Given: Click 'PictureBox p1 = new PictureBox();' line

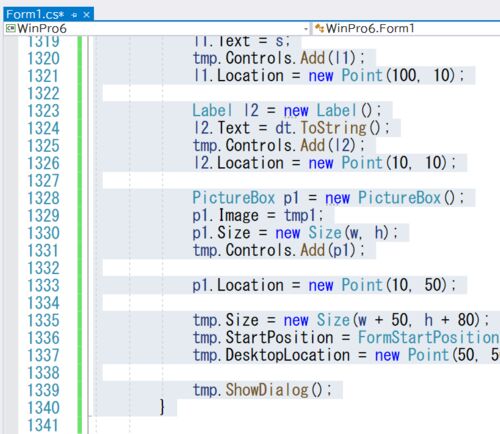Looking at the screenshot, I should pyautogui.click(x=328, y=198).
